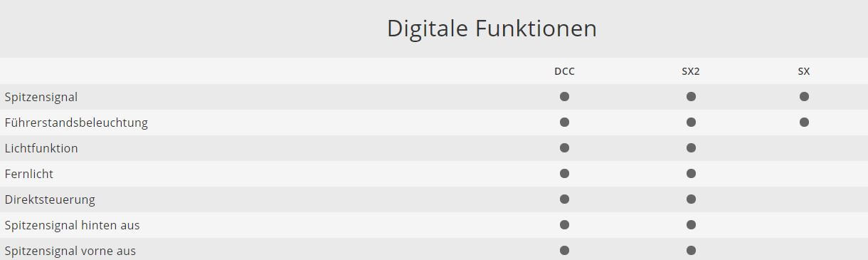Select the DCC column header
The width and height of the screenshot is (868, 260).
pyautogui.click(x=564, y=71)
